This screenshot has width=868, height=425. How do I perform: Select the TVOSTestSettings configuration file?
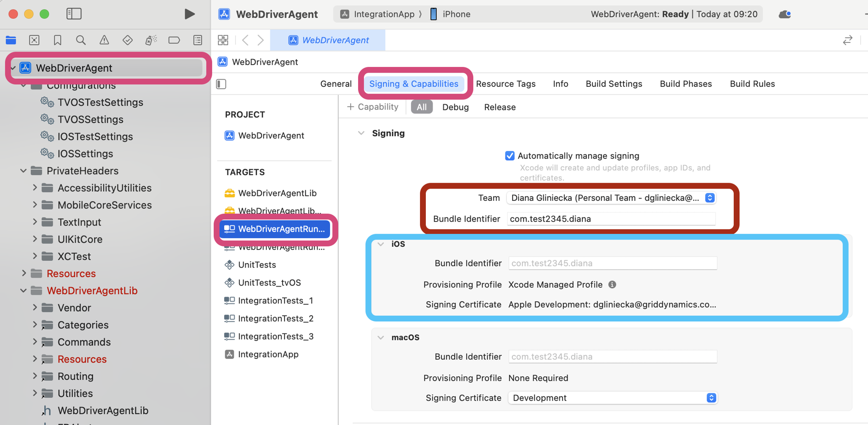click(x=100, y=102)
